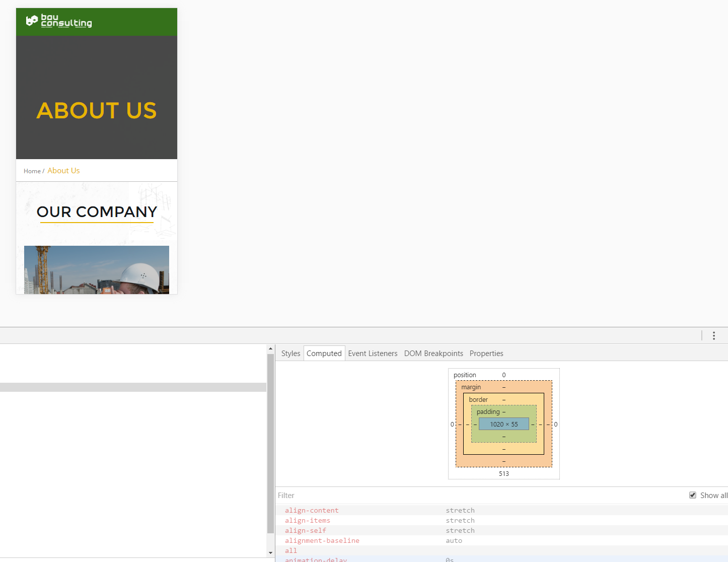
Task: Click the construction worker image
Action: pyautogui.click(x=97, y=270)
